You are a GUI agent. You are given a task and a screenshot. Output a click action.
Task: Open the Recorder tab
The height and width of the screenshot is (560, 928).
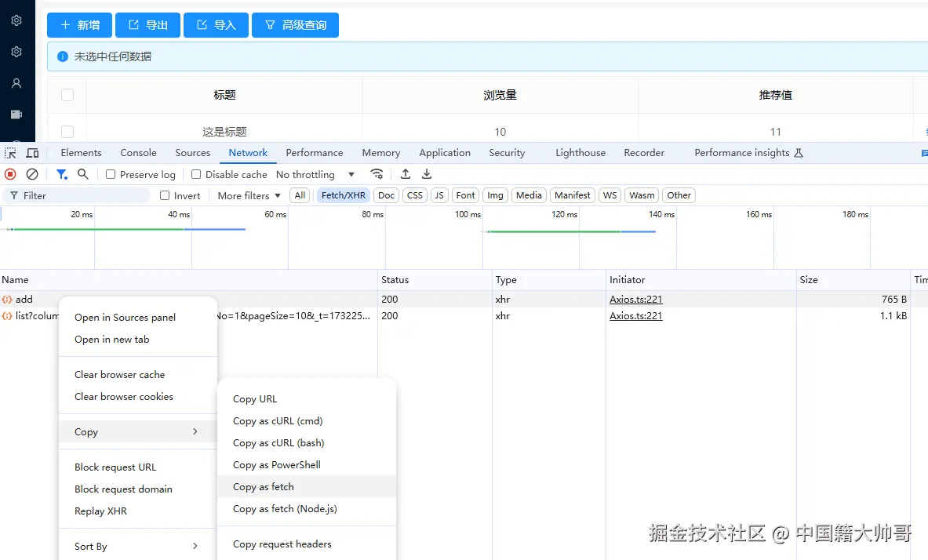coord(644,153)
